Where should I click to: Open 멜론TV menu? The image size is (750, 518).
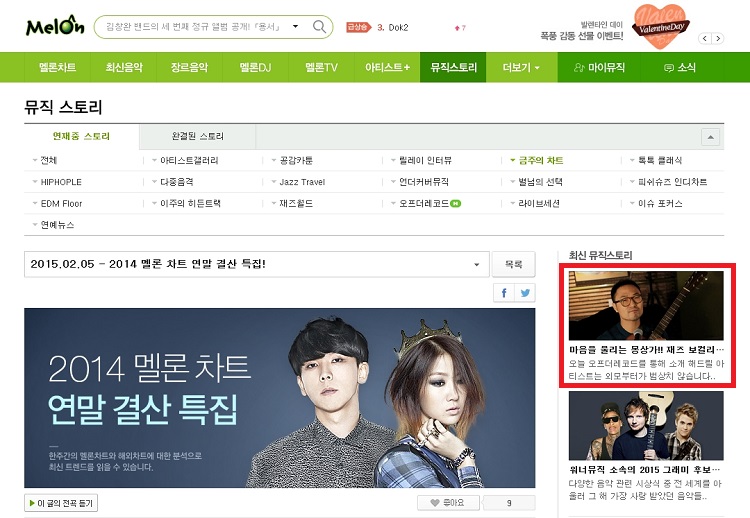click(321, 67)
